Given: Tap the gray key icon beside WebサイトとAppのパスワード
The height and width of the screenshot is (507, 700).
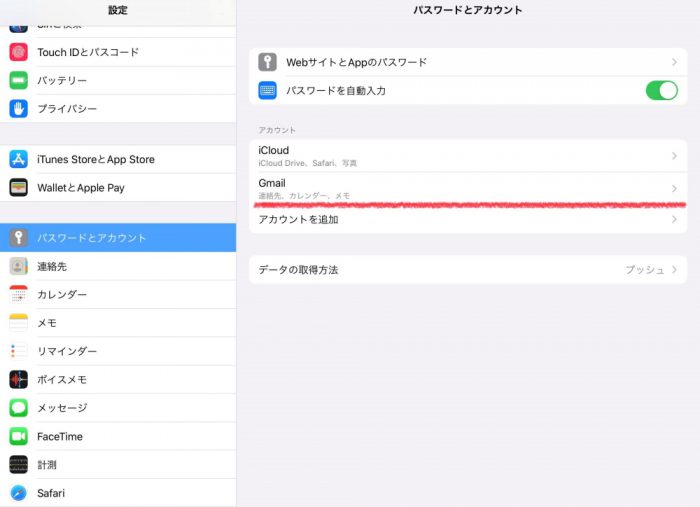Looking at the screenshot, I should [x=267, y=62].
